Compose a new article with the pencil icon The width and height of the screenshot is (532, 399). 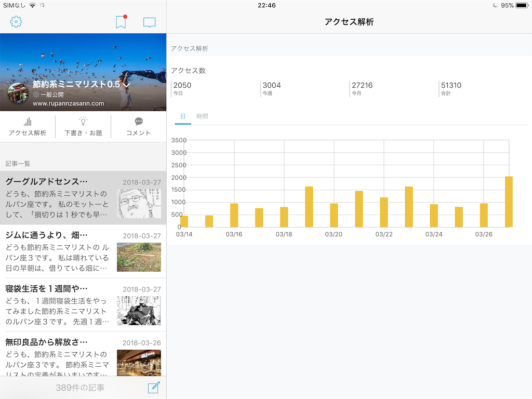(x=154, y=387)
